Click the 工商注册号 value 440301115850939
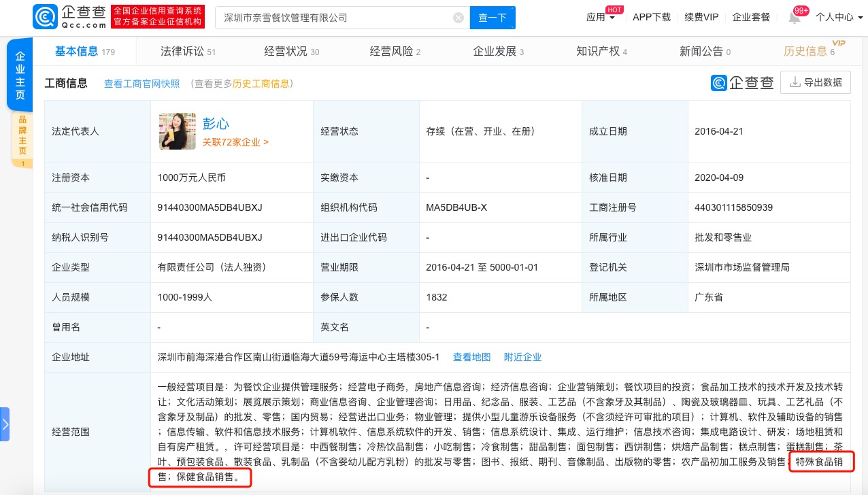 [734, 207]
